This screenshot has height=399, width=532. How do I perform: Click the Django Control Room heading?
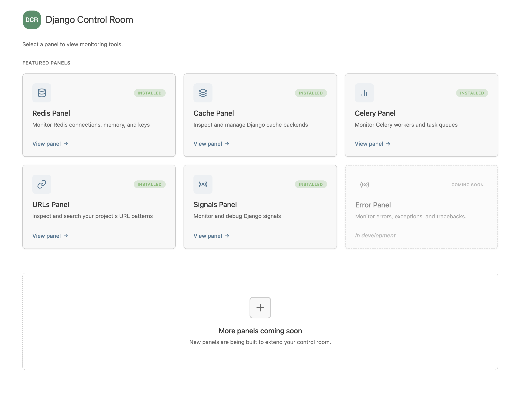click(89, 20)
